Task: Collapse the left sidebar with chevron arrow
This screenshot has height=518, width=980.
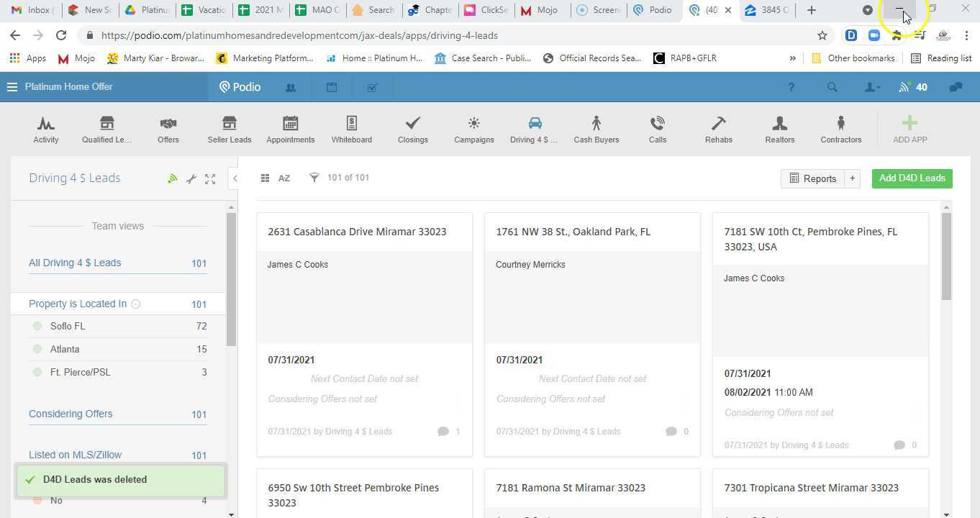Action: [x=235, y=178]
